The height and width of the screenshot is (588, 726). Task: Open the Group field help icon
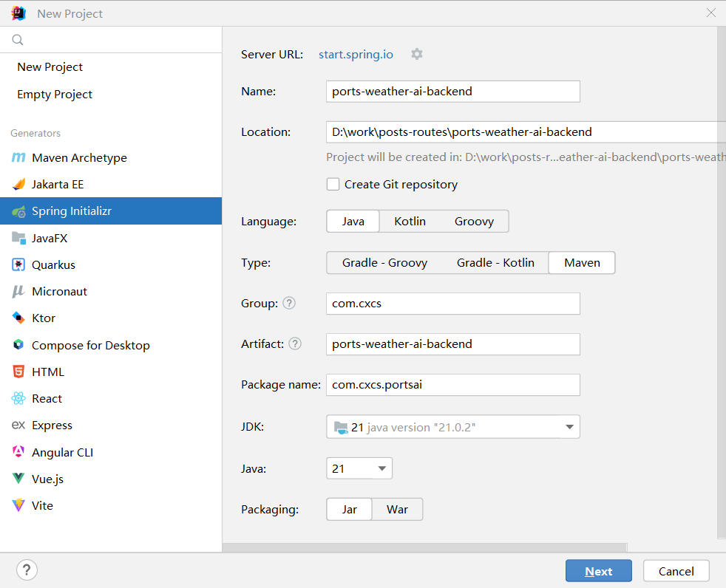click(289, 303)
